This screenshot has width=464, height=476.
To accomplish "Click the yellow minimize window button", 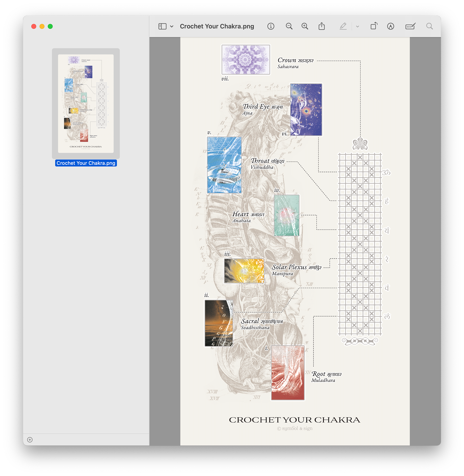I will 42,26.
